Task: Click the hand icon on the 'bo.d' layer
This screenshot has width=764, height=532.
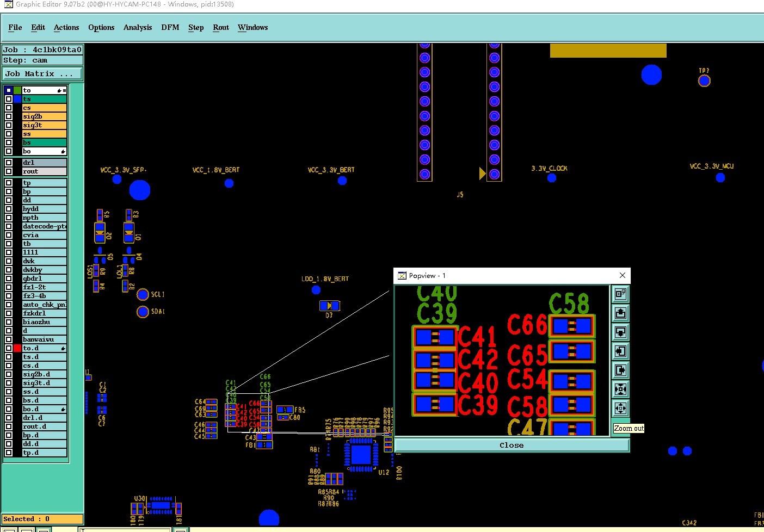Action: pos(63,409)
